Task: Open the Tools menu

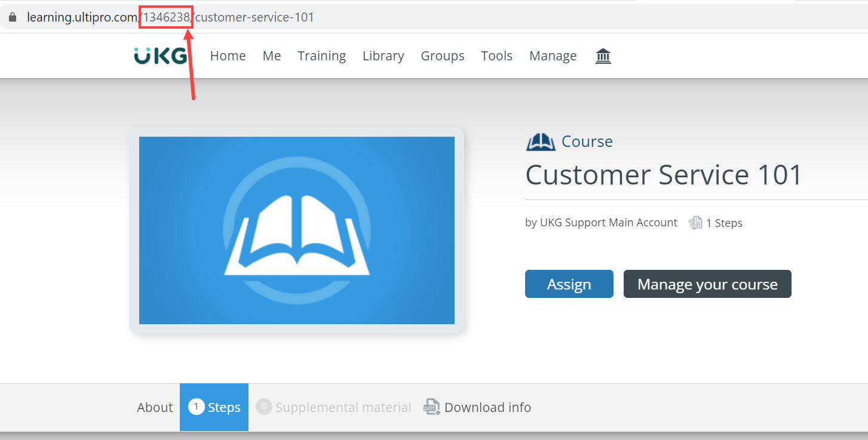Action: click(x=496, y=56)
